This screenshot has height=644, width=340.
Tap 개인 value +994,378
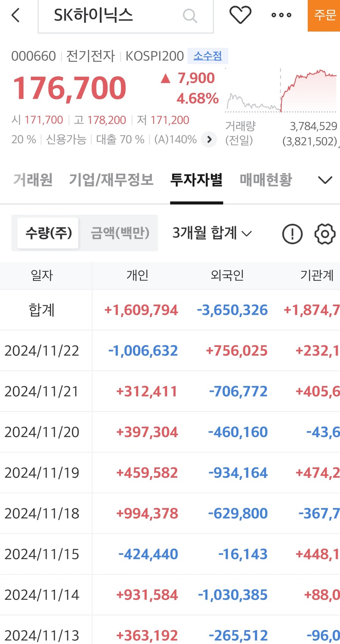click(147, 514)
